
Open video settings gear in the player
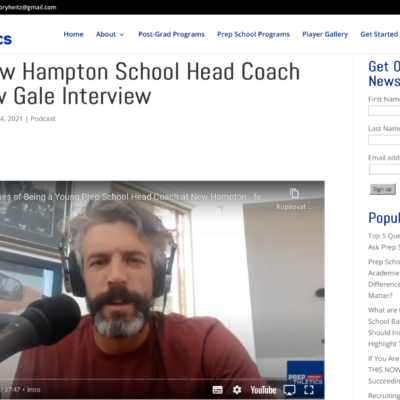[237, 390]
